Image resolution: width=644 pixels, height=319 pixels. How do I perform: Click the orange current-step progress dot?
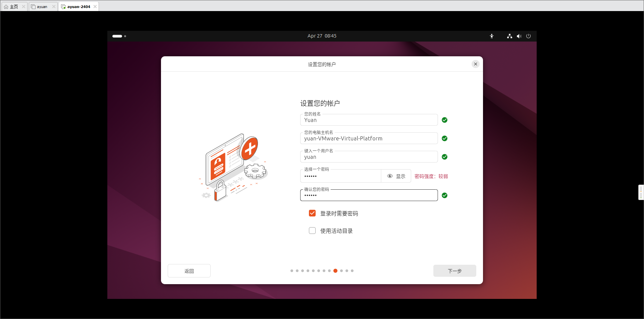(335, 271)
